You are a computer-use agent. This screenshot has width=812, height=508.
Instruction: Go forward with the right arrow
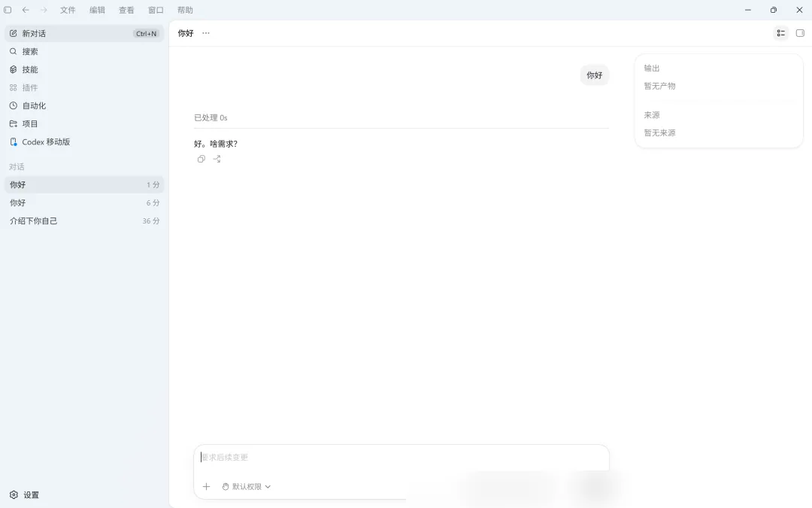click(x=44, y=10)
